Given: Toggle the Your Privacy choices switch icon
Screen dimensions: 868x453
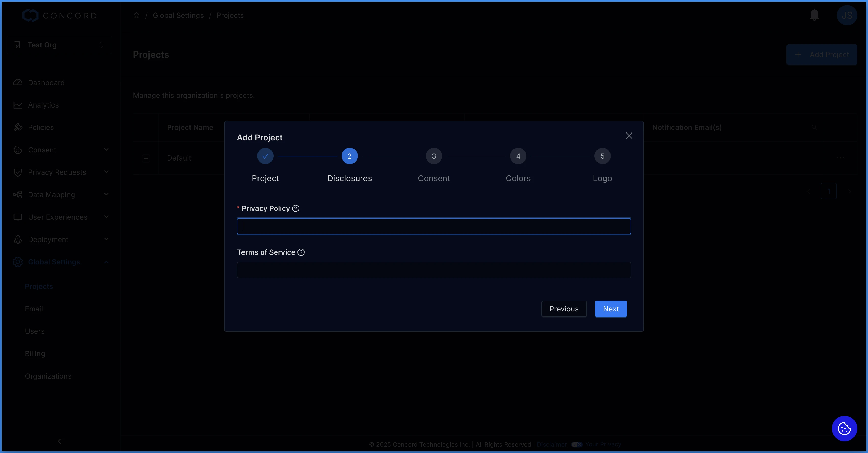Looking at the screenshot, I should coord(577,445).
